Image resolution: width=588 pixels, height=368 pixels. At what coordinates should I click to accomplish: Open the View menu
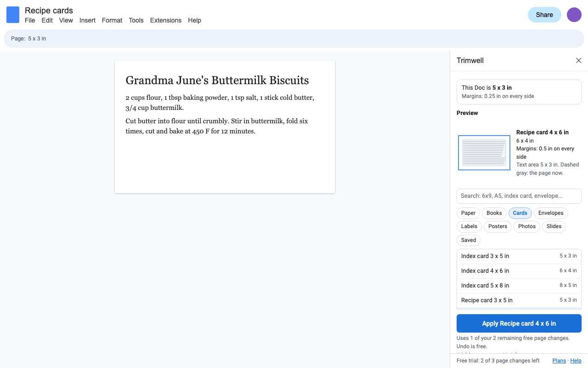point(66,20)
